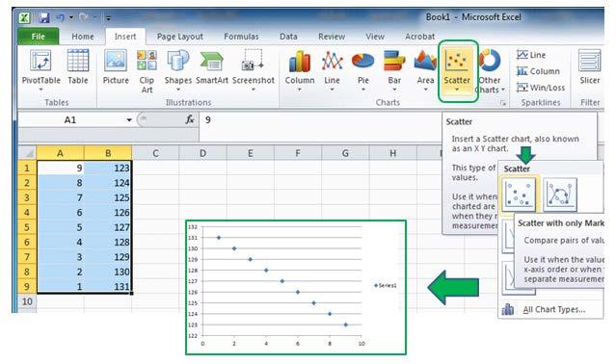The width and height of the screenshot is (616, 364).
Task: Switch to the Formulas tab
Action: coord(241,37)
